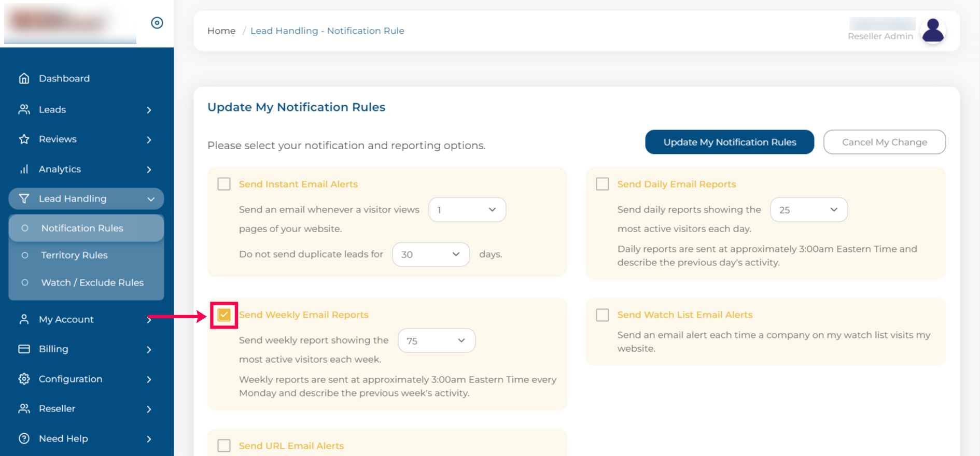The height and width of the screenshot is (456, 980).
Task: Expand the Need Help menu chevron
Action: pyautogui.click(x=149, y=439)
